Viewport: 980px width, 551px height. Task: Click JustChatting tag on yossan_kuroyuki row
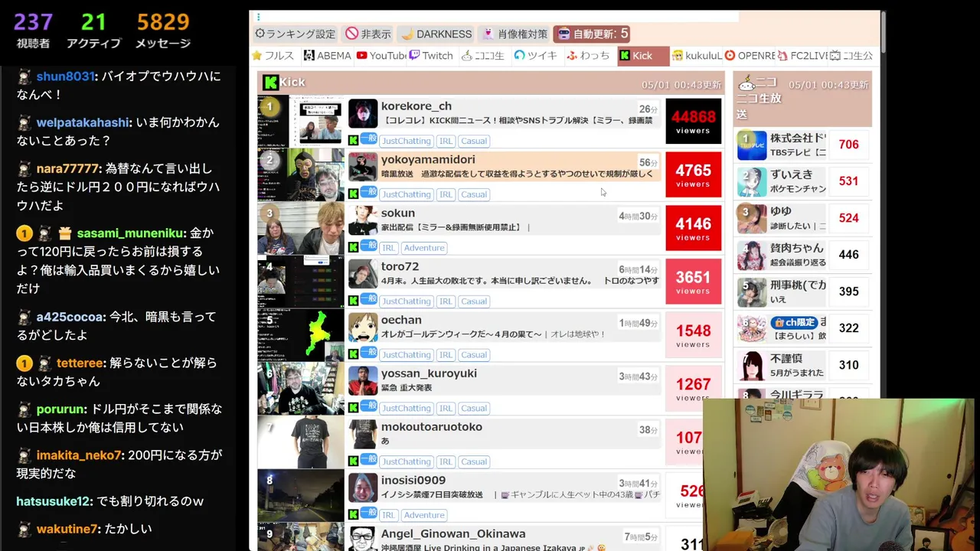pos(407,409)
